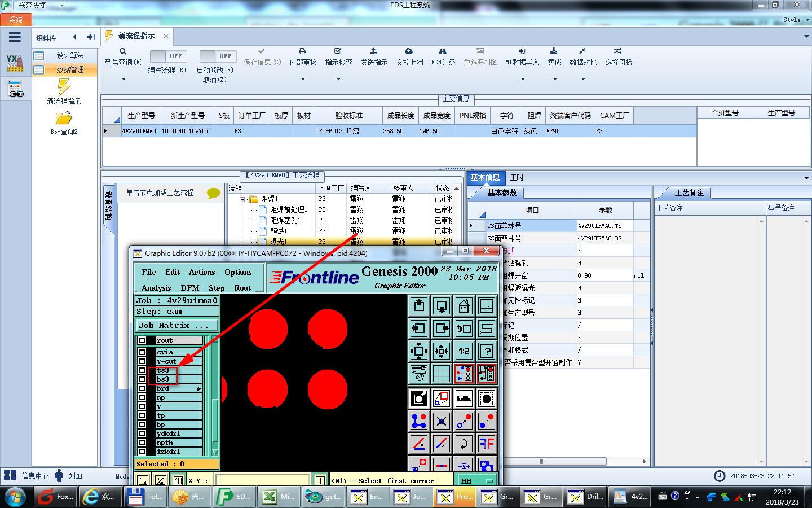Open the dropdown arrow under 型号查询 (F)

(x=123, y=80)
